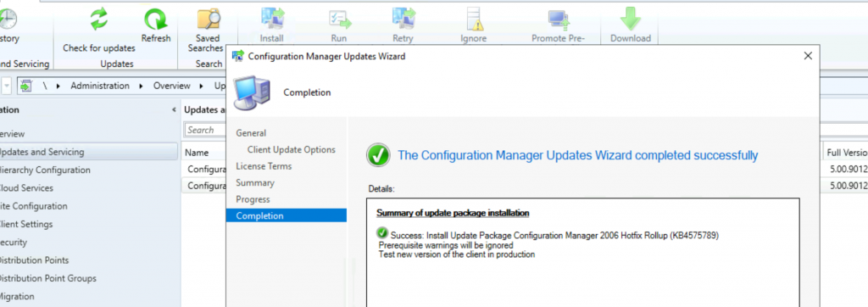Select the Completion wizard step

[287, 215]
